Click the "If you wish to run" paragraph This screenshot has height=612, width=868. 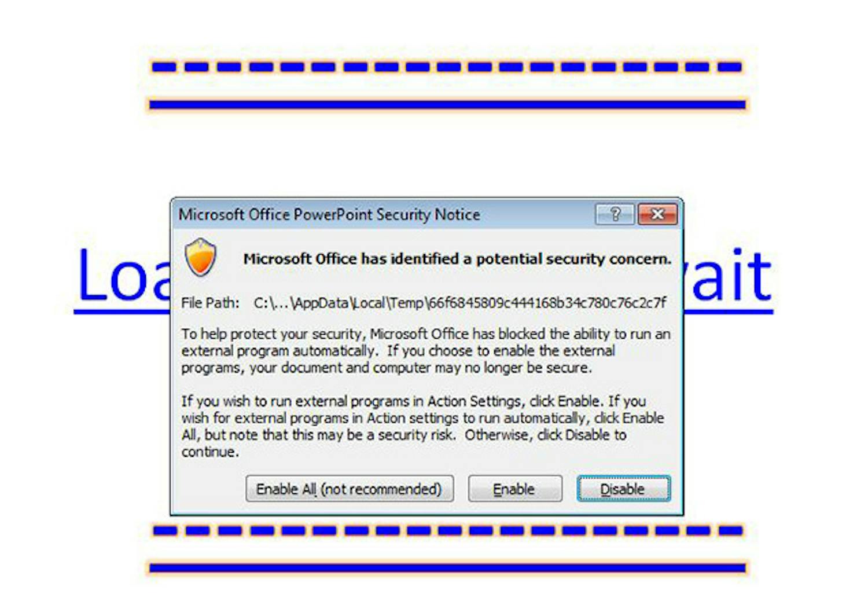click(423, 426)
